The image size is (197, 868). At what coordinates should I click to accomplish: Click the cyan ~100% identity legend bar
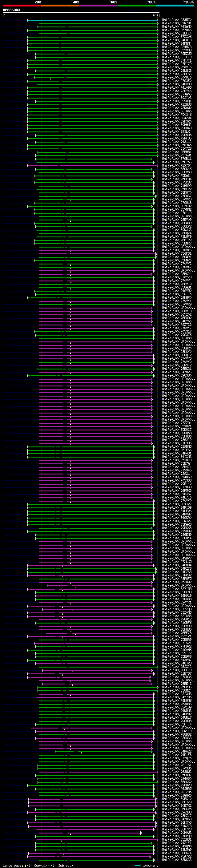tap(175, 6)
